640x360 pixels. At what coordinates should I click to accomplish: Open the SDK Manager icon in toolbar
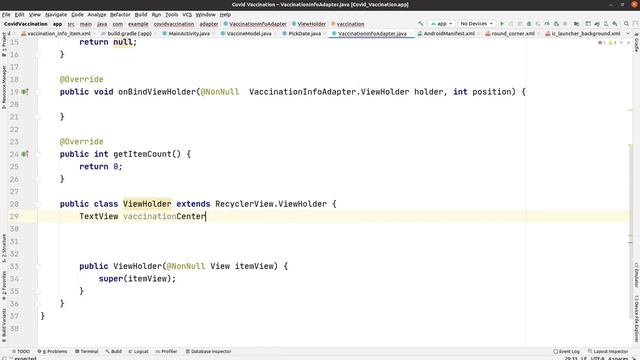coord(615,24)
